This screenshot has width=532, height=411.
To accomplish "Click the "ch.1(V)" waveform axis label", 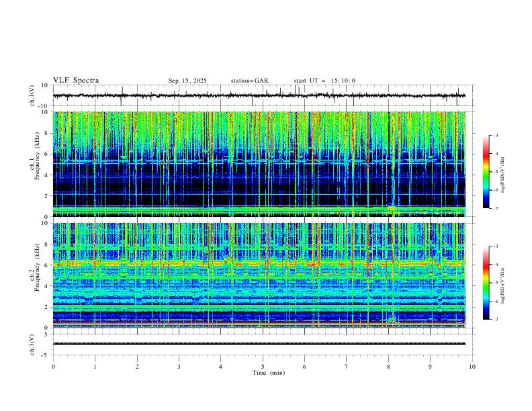I will pyautogui.click(x=32, y=95).
